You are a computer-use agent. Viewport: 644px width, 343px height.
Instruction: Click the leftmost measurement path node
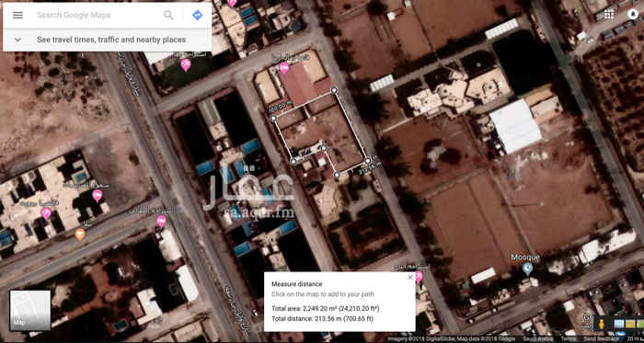point(273,119)
